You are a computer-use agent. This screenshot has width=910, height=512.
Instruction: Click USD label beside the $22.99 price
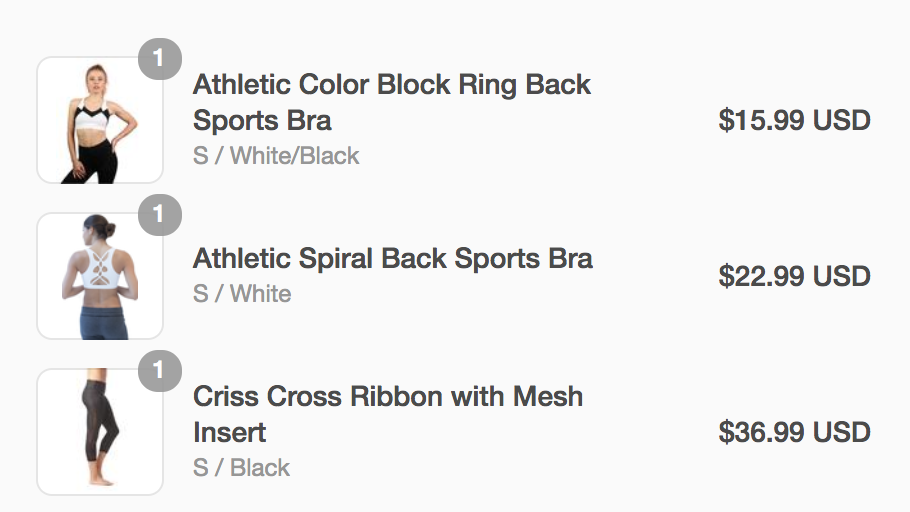(x=841, y=277)
